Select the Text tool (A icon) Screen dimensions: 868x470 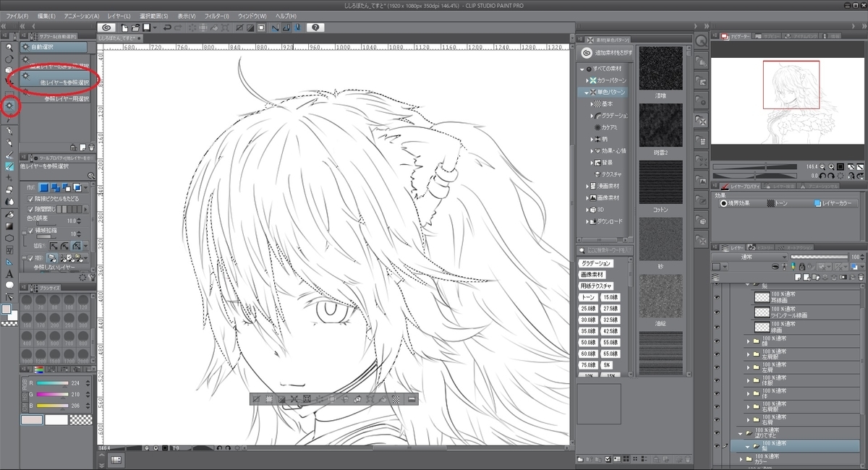9,273
